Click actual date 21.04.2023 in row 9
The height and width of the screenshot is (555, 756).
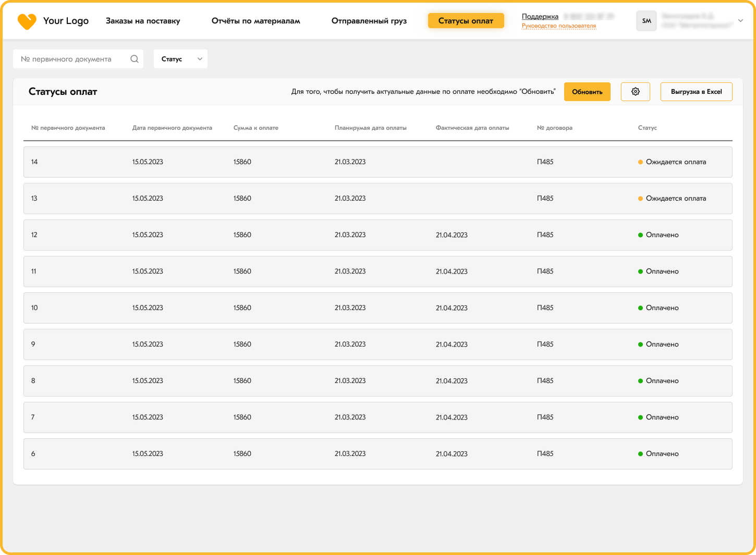[452, 344]
